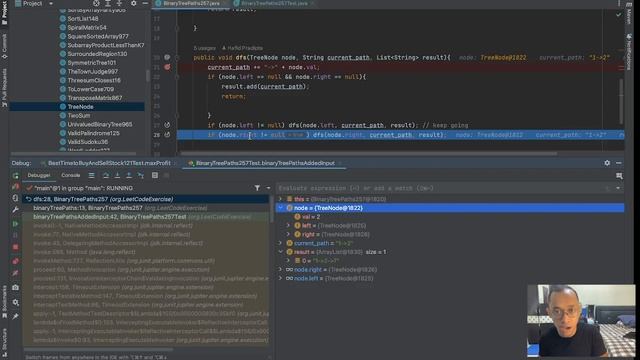
Task: Click the recursive call gutter icon on line 27
Action: pyautogui.click(x=167, y=125)
